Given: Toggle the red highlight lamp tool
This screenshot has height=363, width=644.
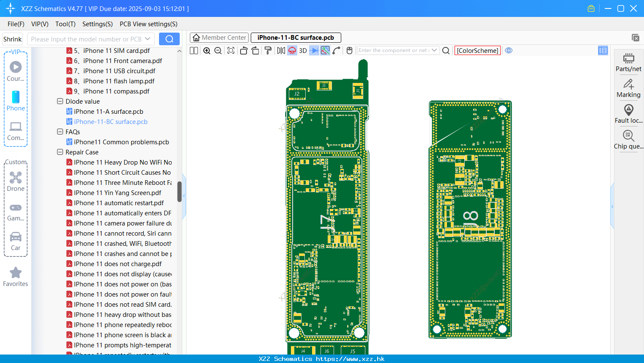Looking at the screenshot, I should click(292, 50).
